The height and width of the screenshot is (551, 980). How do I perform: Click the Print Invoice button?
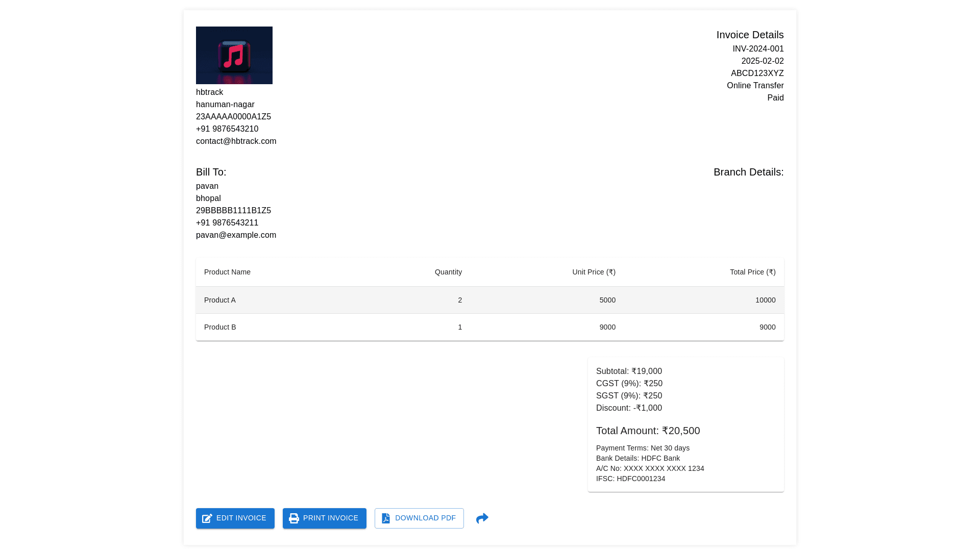[x=324, y=518]
